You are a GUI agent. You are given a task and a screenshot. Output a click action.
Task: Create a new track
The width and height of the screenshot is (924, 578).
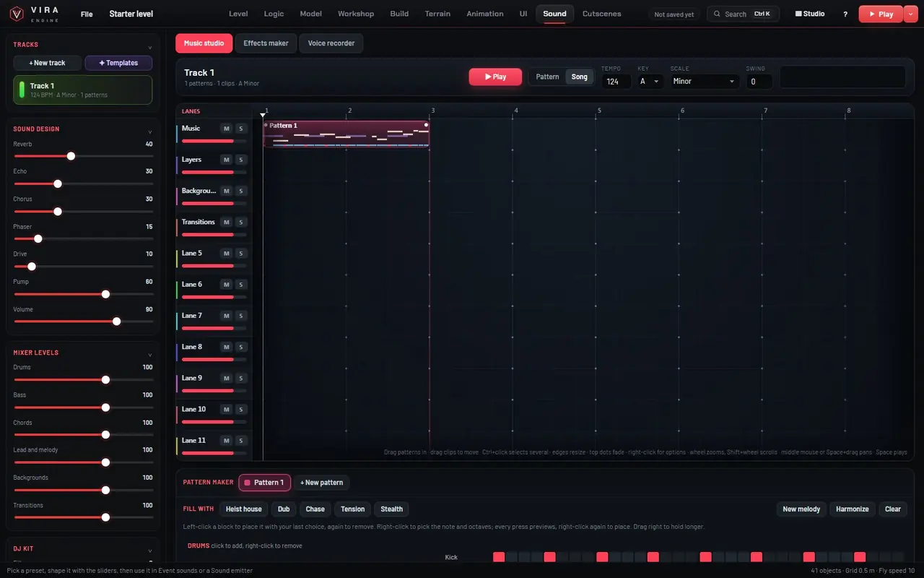click(47, 63)
